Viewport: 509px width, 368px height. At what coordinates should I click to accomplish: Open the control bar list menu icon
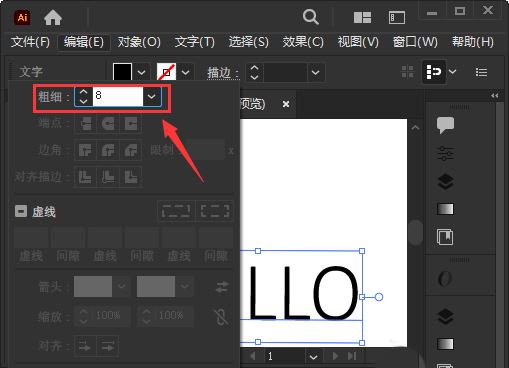[x=481, y=72]
